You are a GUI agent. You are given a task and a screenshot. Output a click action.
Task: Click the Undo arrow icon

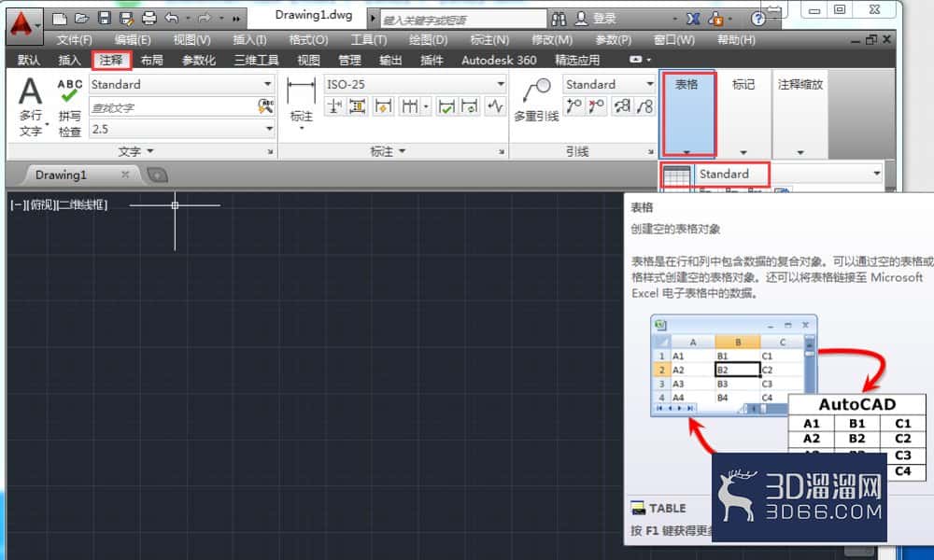point(172,19)
